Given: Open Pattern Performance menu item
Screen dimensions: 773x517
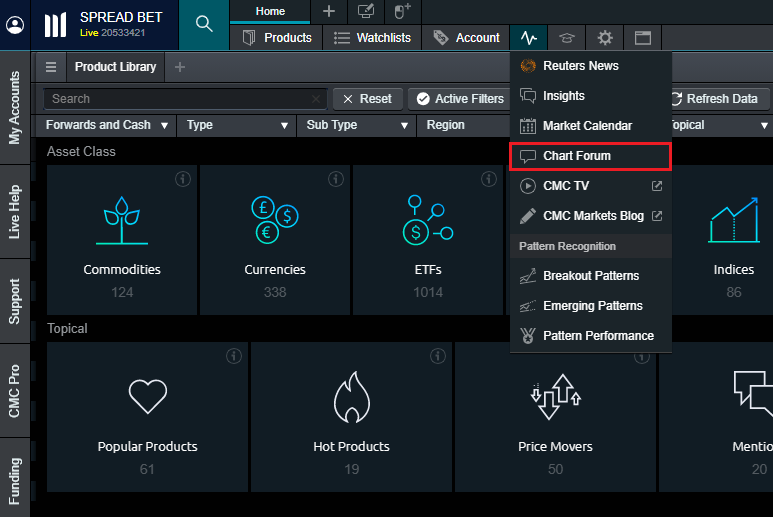Looking at the screenshot, I should click(x=591, y=336).
